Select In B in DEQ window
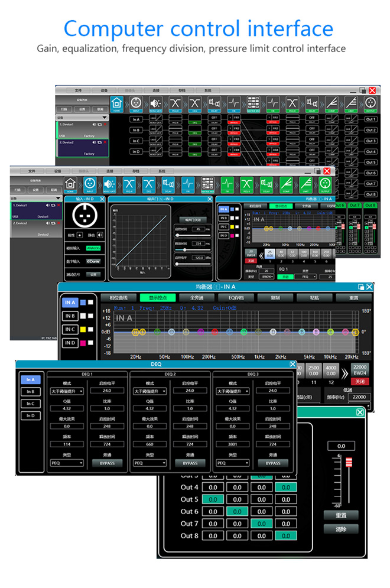This screenshot has height=588, width=390. (x=30, y=391)
